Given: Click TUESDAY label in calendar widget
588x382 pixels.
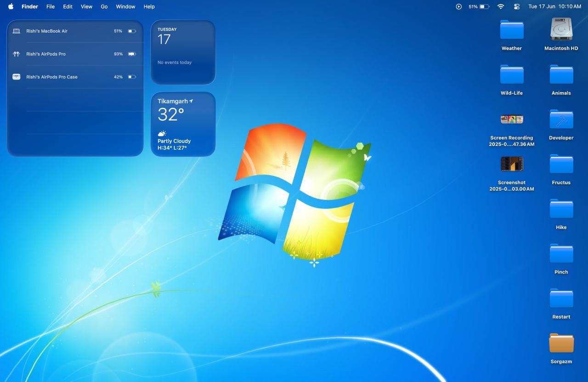Looking at the screenshot, I should pyautogui.click(x=167, y=29).
